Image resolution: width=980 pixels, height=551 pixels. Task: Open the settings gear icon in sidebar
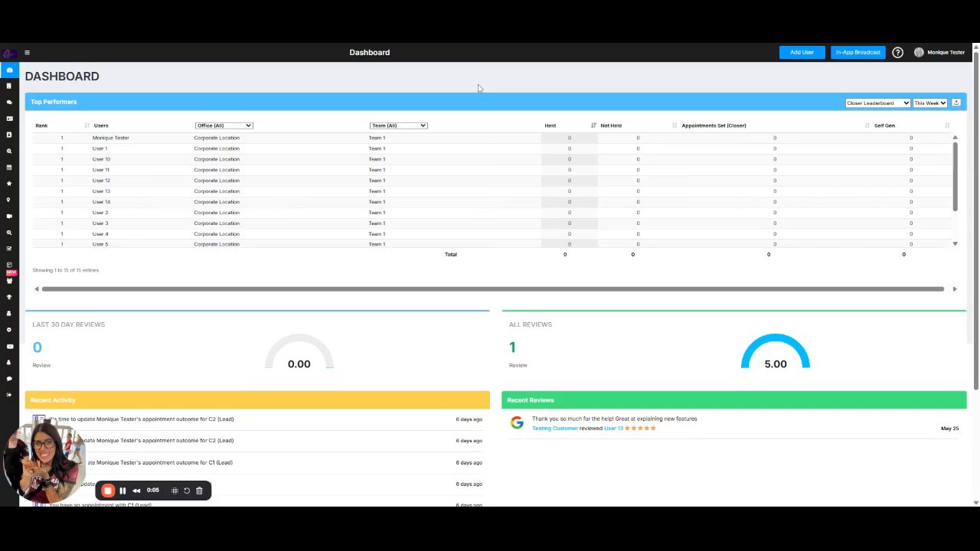pos(9,330)
